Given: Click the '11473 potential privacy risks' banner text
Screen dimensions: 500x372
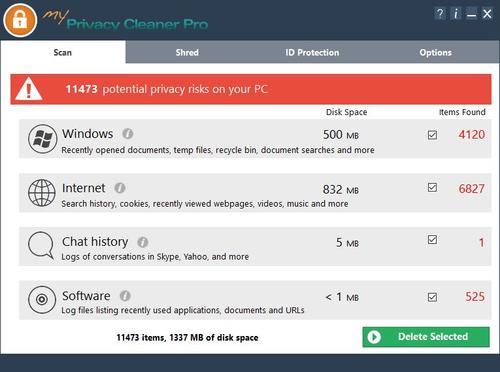Looking at the screenshot, I should point(167,89).
